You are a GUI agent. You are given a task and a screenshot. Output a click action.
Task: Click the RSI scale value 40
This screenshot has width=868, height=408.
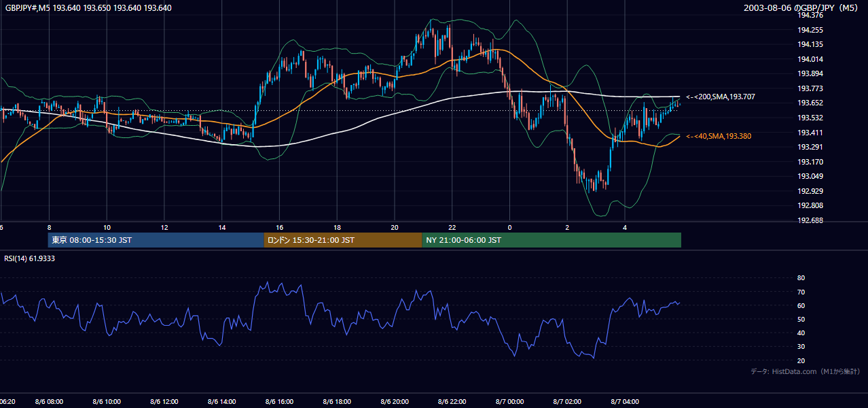point(801,333)
